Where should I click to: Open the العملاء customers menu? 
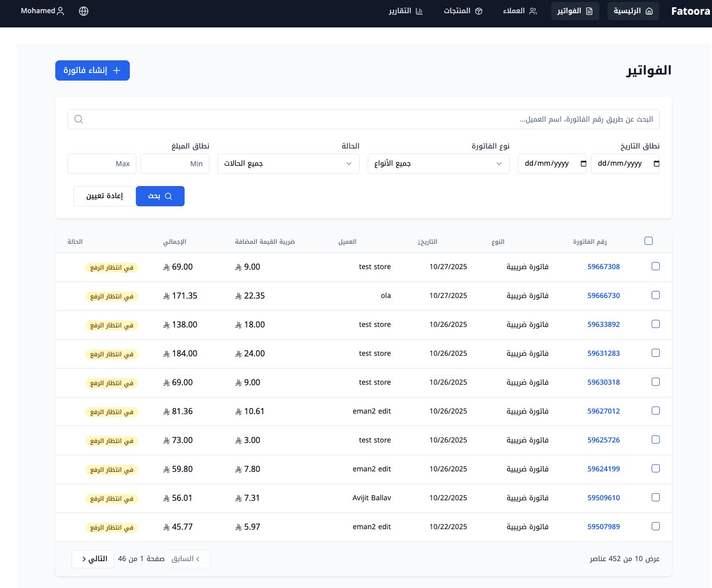point(519,11)
